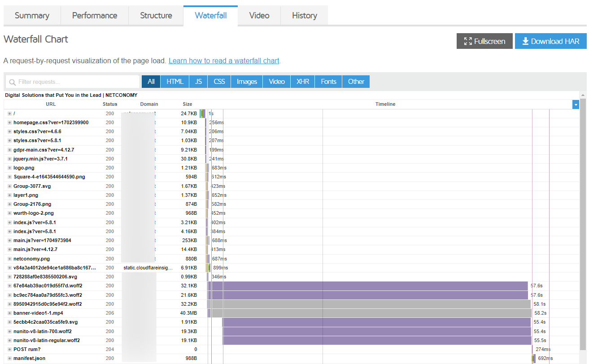The height and width of the screenshot is (364, 589).
Task: Toggle the Fonts filter
Action: coord(328,82)
